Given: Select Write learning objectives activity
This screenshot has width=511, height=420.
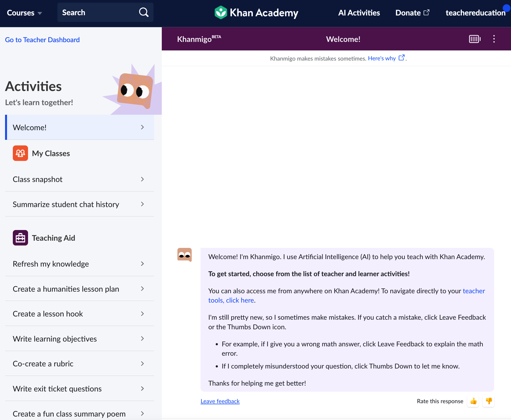Looking at the screenshot, I should pyautogui.click(x=80, y=339).
